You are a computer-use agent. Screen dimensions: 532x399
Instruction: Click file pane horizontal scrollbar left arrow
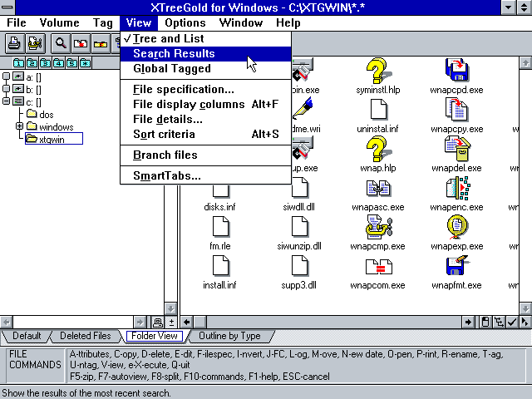[x=186, y=322]
